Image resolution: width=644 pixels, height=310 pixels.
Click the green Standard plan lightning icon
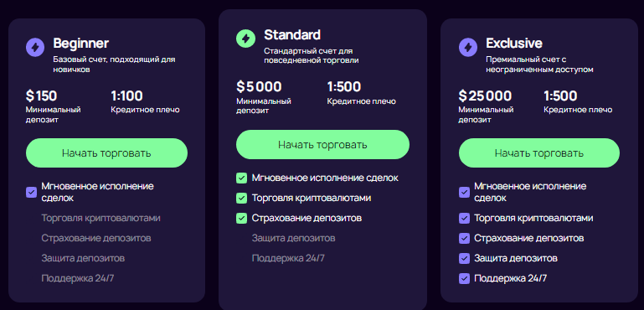point(245,39)
